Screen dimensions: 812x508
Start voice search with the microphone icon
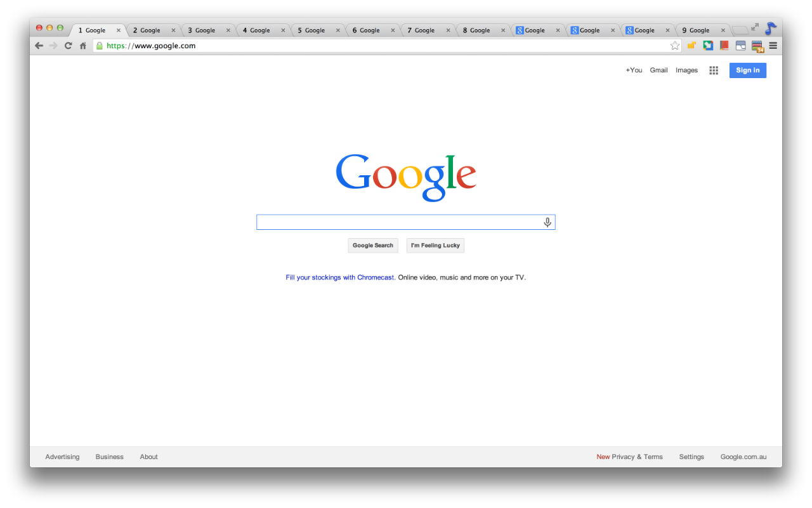547,222
